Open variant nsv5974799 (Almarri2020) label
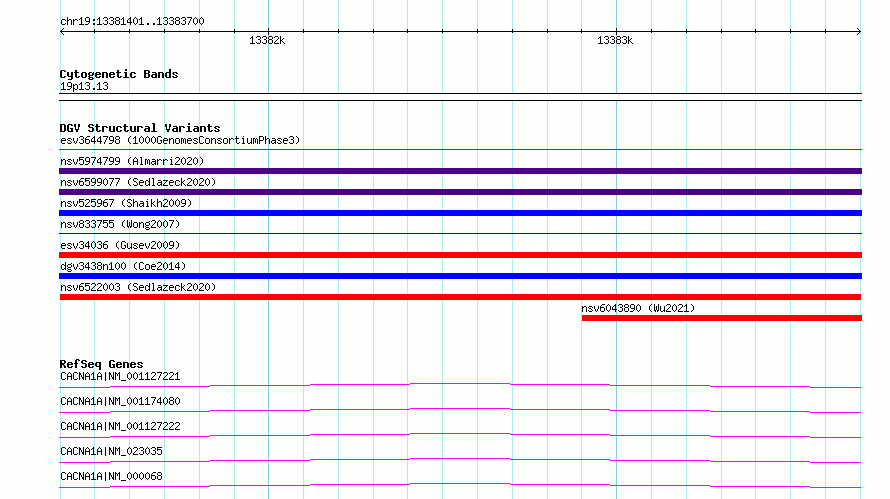This screenshot has height=499, width=890. pyautogui.click(x=132, y=161)
